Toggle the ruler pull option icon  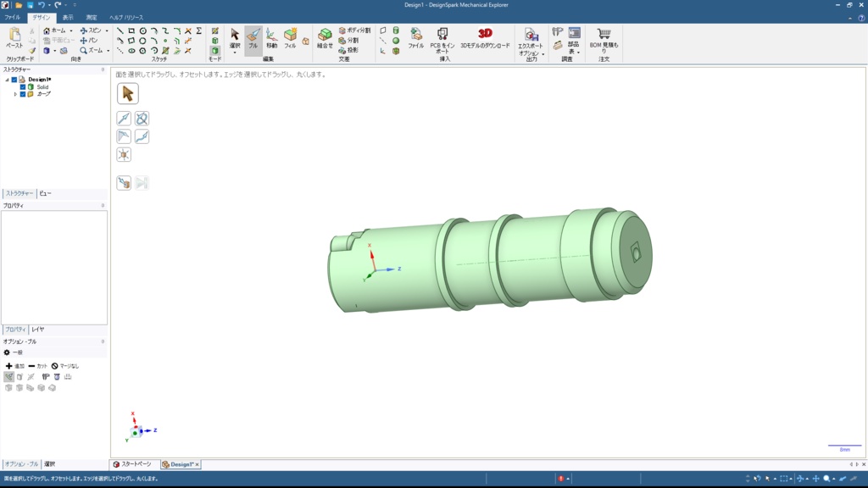pyautogui.click(x=68, y=377)
